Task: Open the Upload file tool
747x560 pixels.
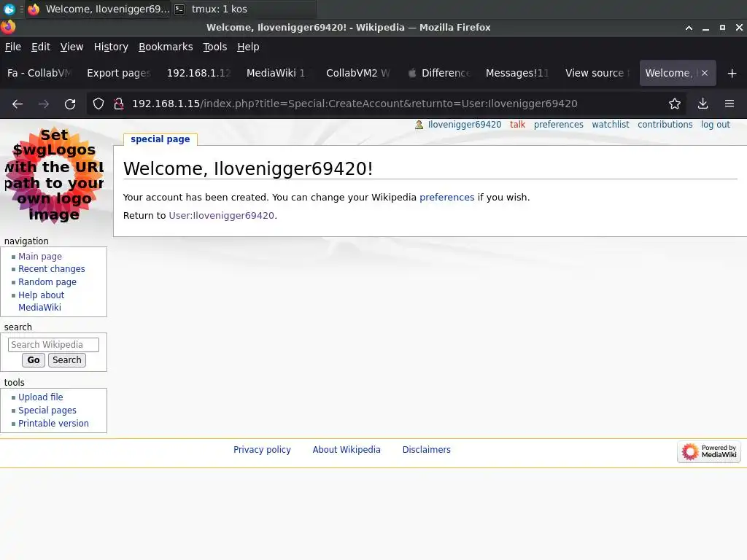Action: pos(41,397)
